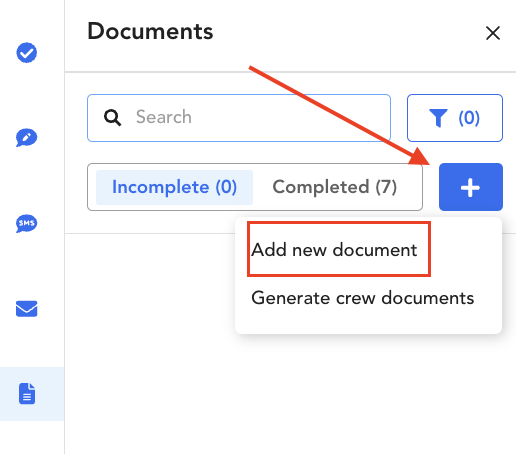Open the envelope email sidebar icon
The height and width of the screenshot is (454, 516).
click(x=27, y=309)
